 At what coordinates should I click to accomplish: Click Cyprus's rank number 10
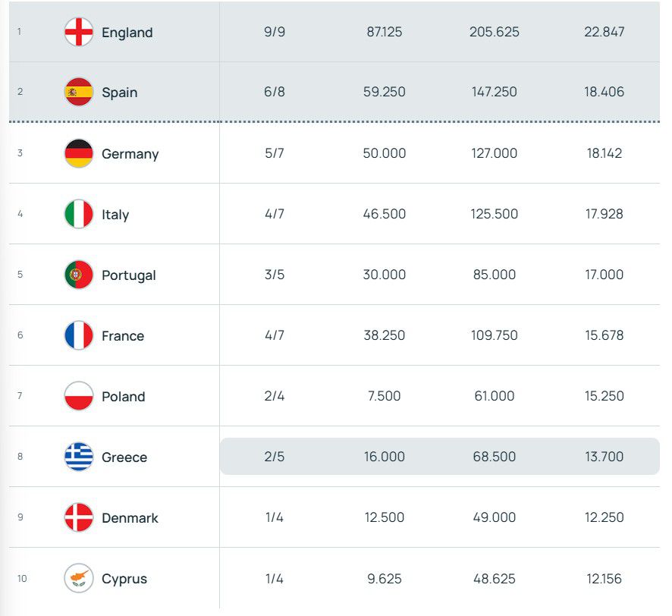22,578
